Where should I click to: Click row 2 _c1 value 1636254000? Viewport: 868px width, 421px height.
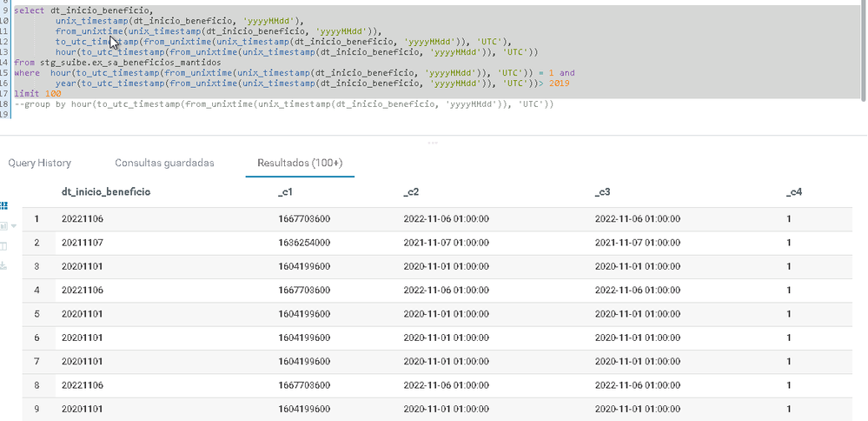(304, 243)
